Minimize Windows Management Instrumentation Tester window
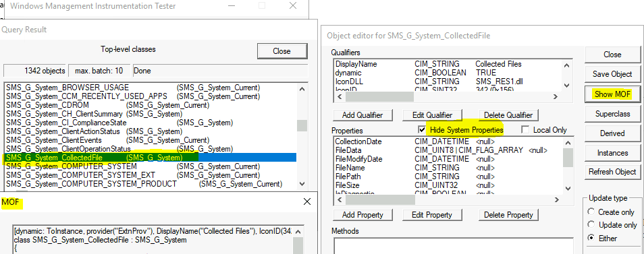Screen dimensions: 644x254 pos(232,6)
